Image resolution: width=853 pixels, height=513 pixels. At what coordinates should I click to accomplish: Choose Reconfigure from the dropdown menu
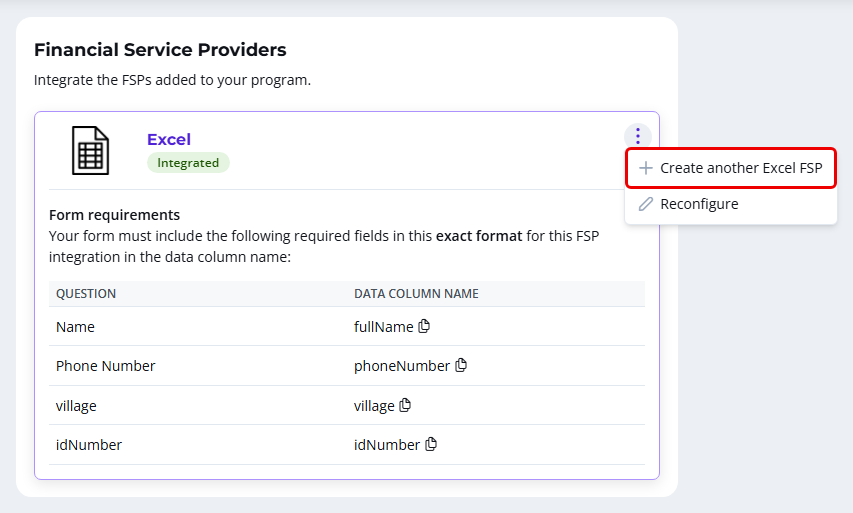click(731, 204)
